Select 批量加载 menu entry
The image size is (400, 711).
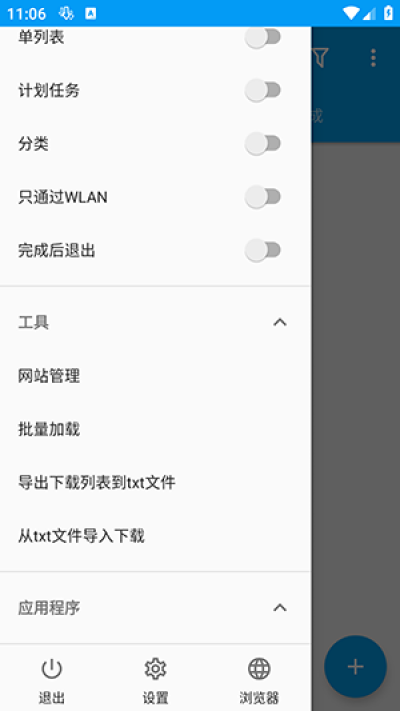[x=156, y=429]
